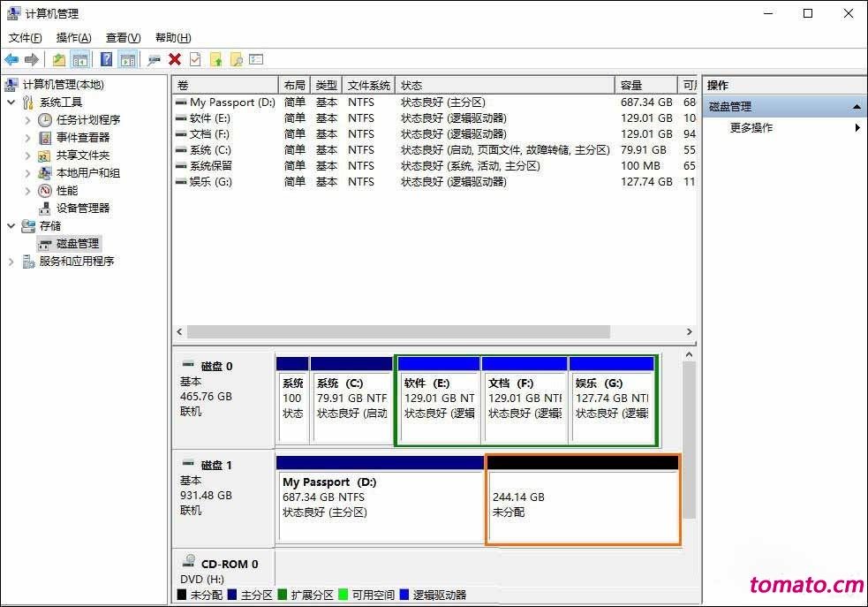Expand the 任务计划程序 node
Viewport: 868px width, 607px height.
[27, 120]
